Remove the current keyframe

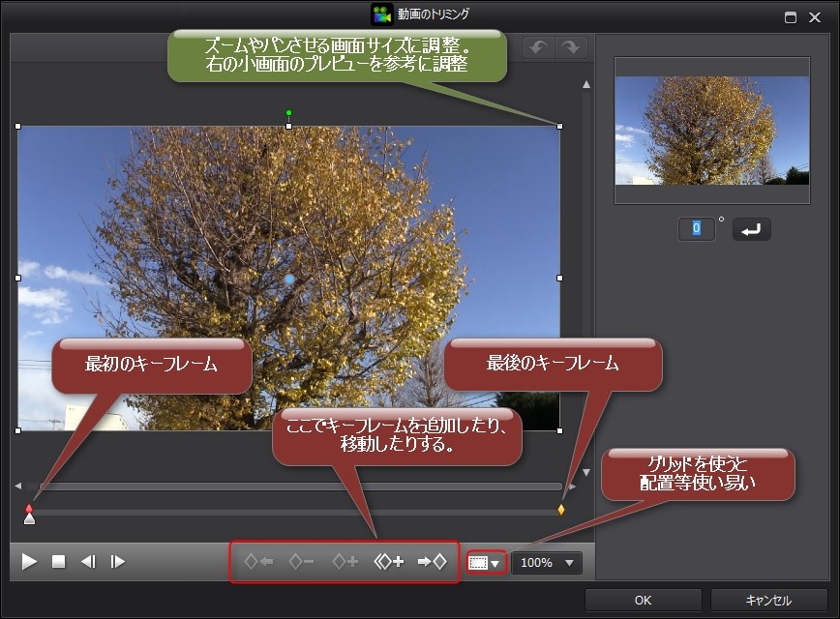click(301, 562)
